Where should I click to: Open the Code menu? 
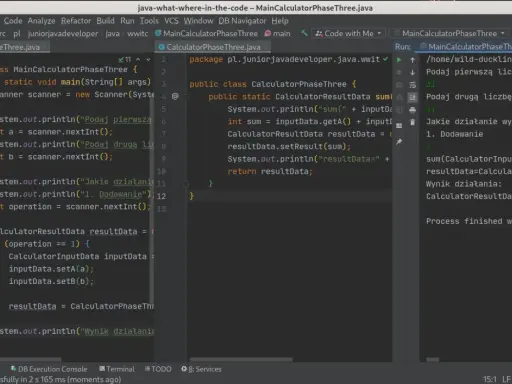(x=13, y=21)
